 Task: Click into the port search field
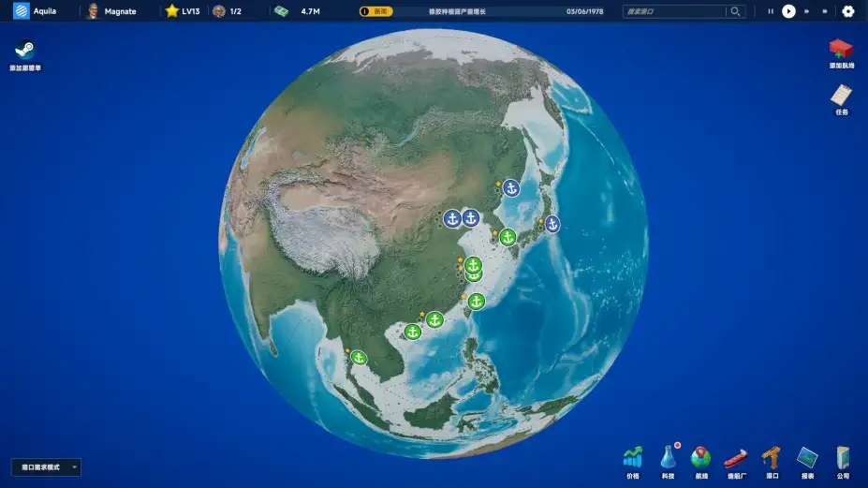tap(674, 11)
